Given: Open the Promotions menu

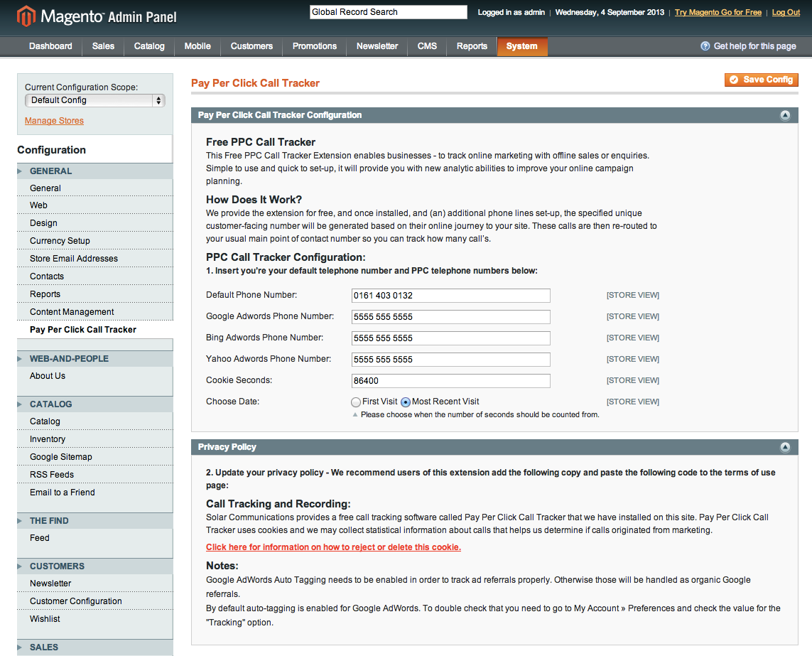Looking at the screenshot, I should (314, 46).
